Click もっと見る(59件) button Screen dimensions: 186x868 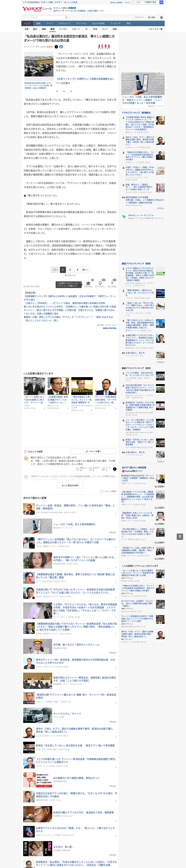pos(70,485)
